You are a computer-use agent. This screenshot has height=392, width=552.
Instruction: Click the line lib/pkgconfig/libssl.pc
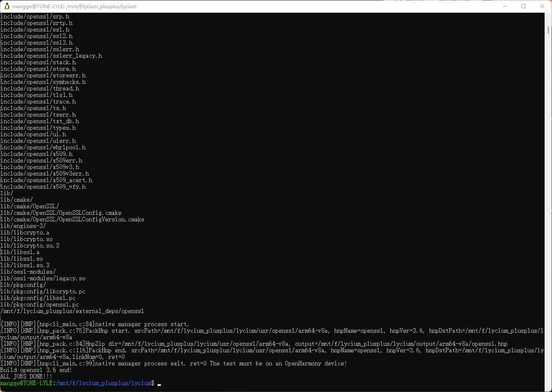click(38, 298)
